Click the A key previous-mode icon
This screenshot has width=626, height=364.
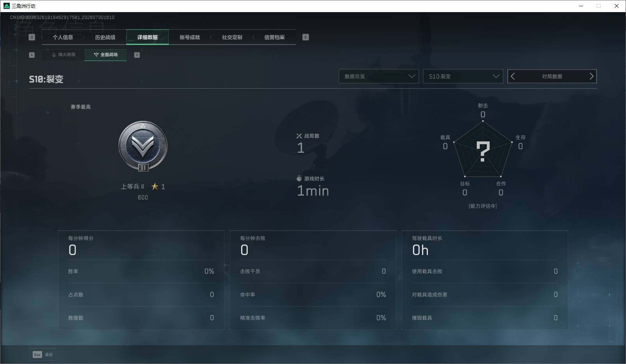click(x=32, y=55)
